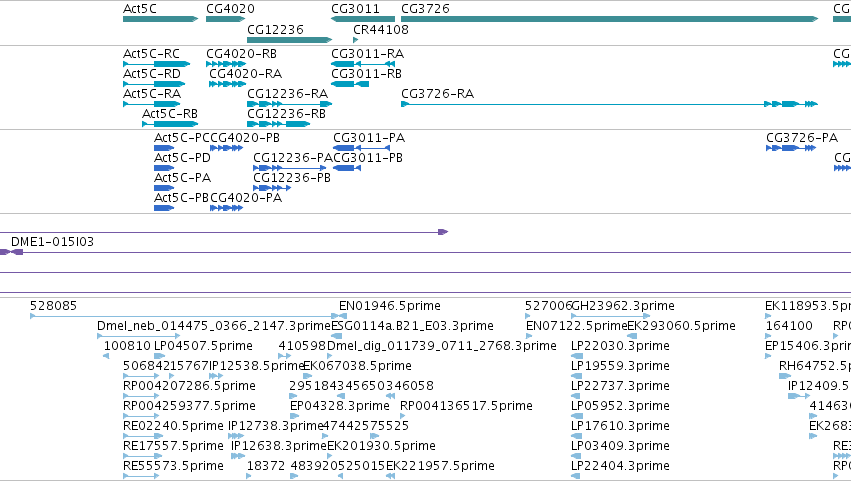The width and height of the screenshot is (851, 481).
Task: Click the 18372 EST label
Action: 265,467
